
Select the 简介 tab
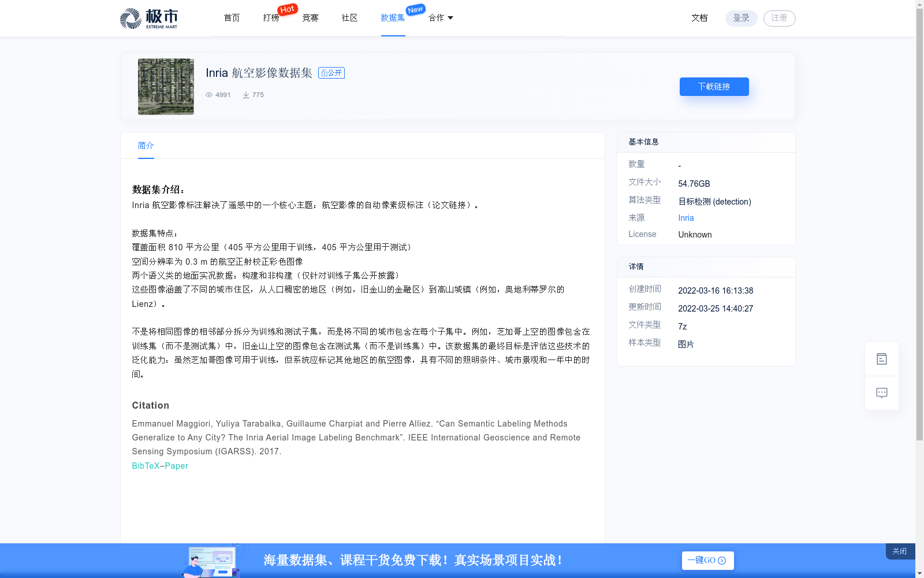point(146,146)
